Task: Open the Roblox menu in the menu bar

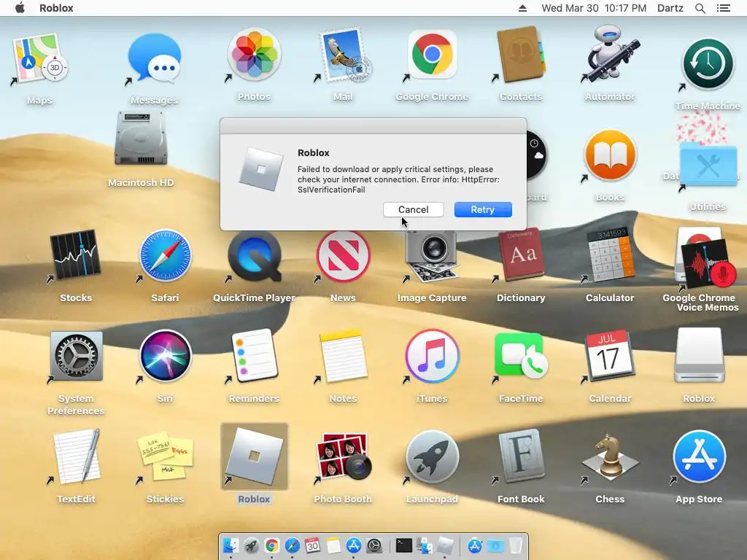Action: (x=56, y=8)
